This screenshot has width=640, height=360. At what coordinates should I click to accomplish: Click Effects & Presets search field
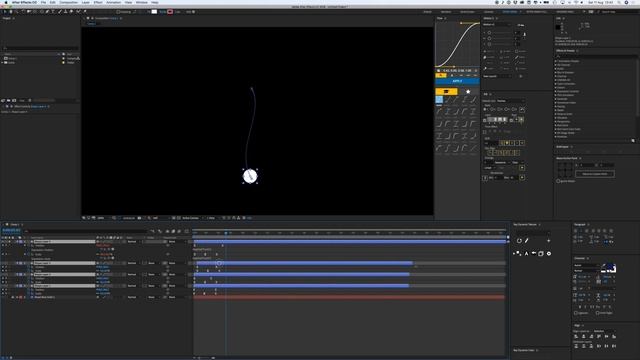pos(596,56)
